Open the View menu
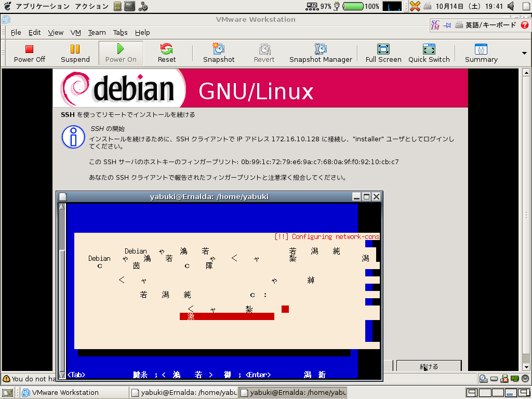 click(56, 33)
